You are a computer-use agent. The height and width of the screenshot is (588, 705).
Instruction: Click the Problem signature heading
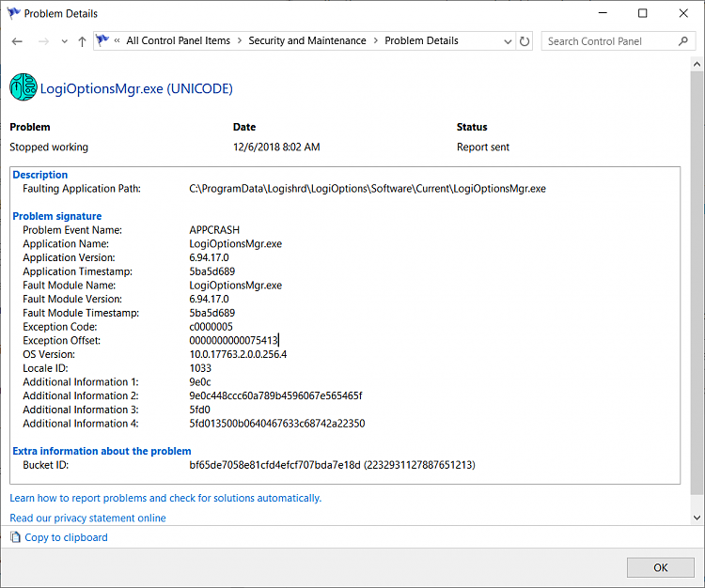pyautogui.click(x=57, y=216)
